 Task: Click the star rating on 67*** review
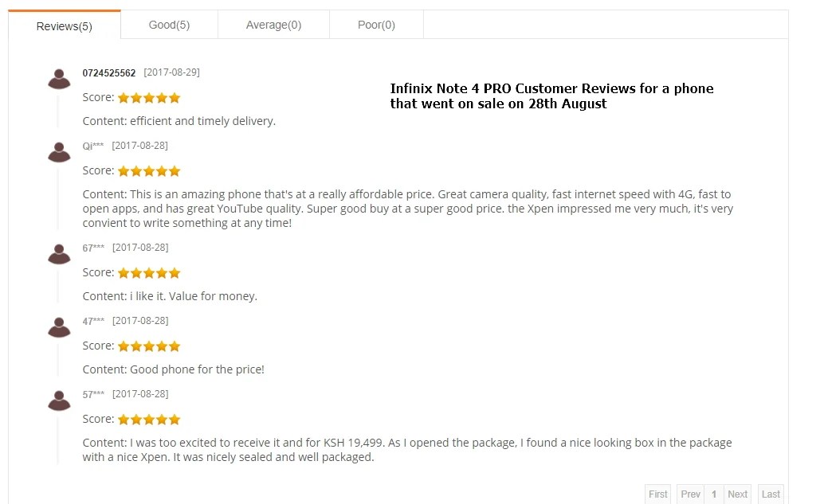tap(149, 273)
